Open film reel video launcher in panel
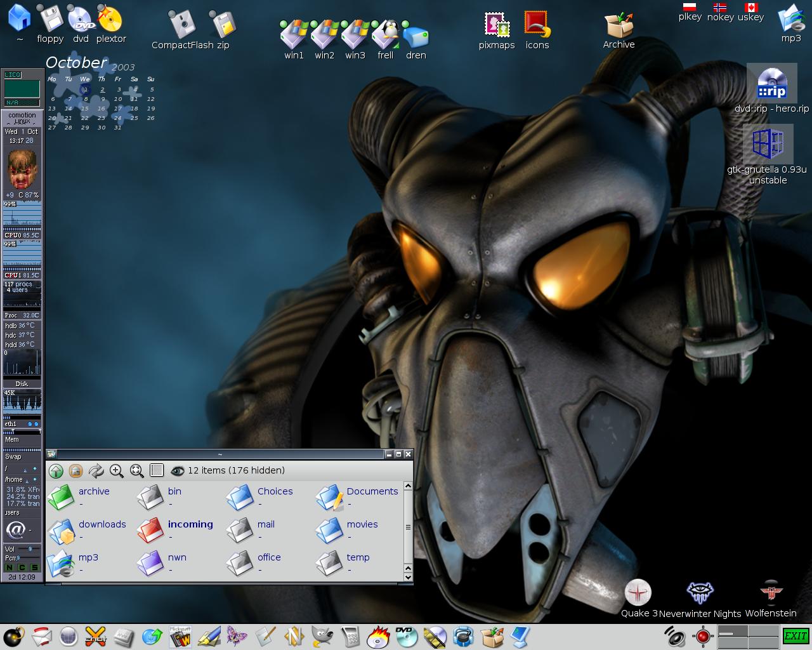This screenshot has width=812, height=650. coord(435,636)
